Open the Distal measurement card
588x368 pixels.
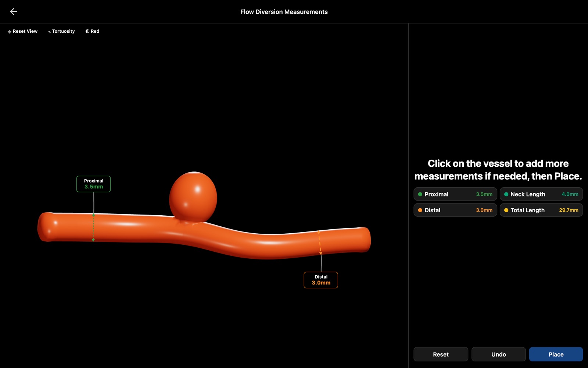[x=455, y=210]
